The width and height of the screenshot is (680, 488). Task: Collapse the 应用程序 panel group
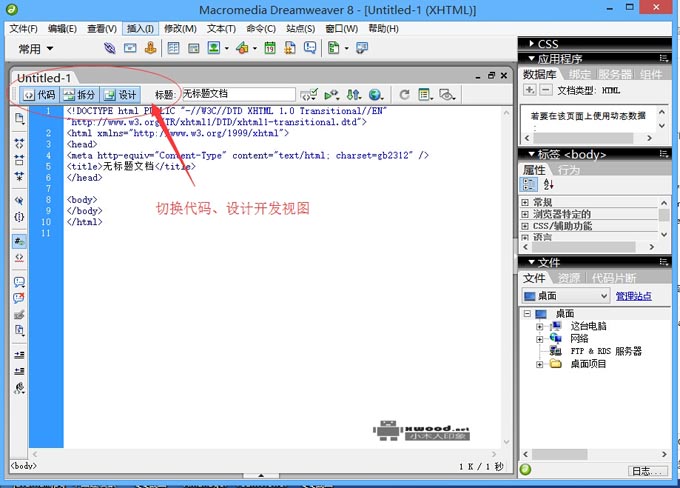coord(531,58)
